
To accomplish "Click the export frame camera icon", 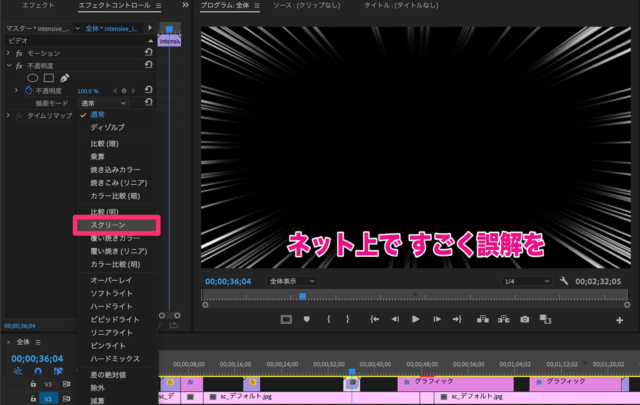I will [x=524, y=319].
